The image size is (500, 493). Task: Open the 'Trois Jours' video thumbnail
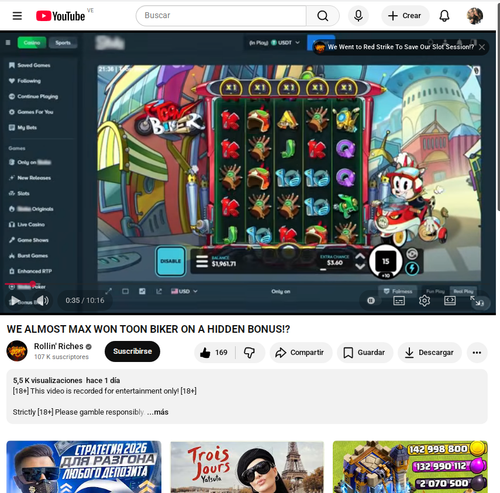tap(247, 467)
